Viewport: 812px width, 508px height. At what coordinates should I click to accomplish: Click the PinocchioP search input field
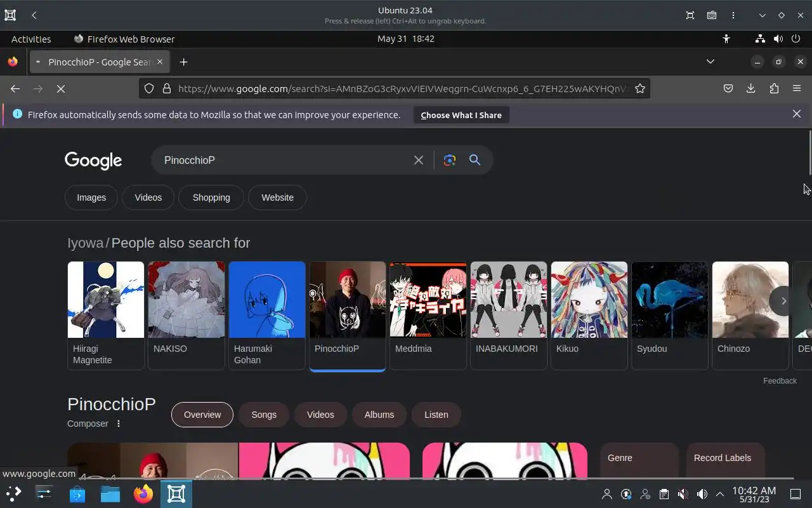[285, 160]
